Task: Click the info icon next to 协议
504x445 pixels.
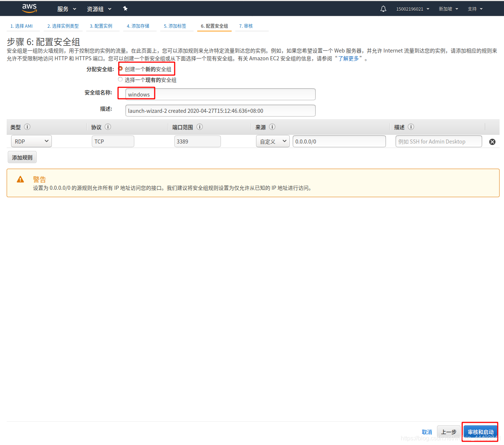Action: (108, 127)
